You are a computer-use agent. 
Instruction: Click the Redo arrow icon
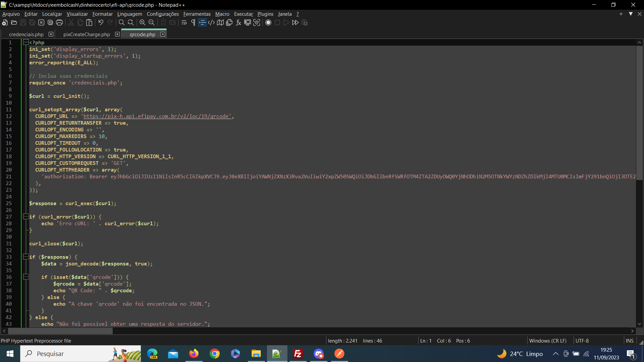[x=110, y=22]
